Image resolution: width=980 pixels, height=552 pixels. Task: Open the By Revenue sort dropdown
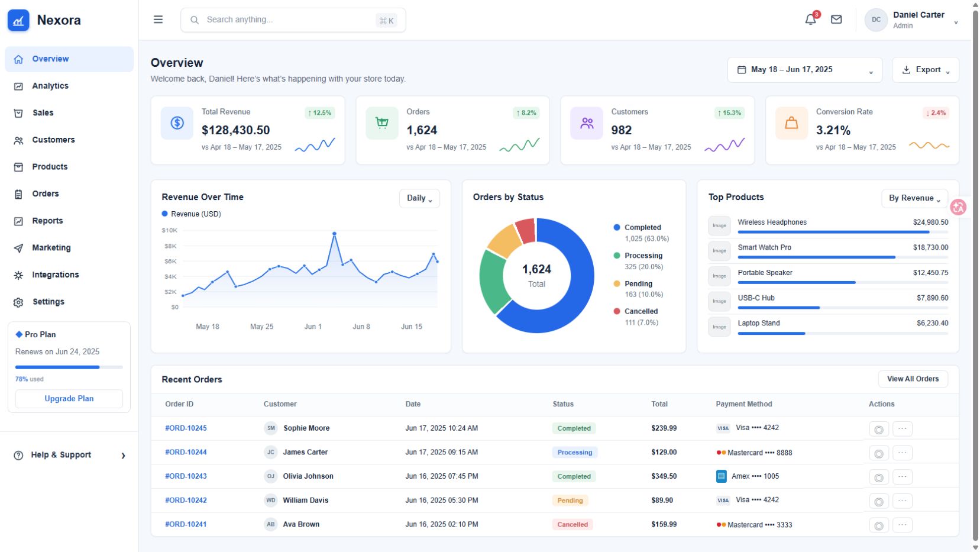[914, 198]
